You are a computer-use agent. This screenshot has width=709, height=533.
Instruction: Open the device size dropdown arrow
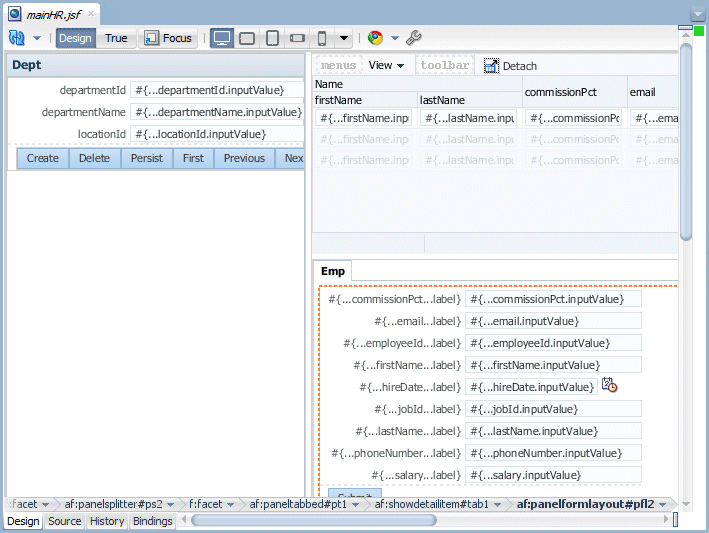coord(344,38)
